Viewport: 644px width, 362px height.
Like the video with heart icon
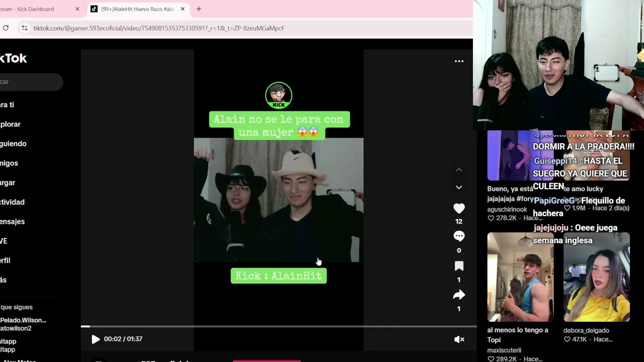pyautogui.click(x=459, y=208)
